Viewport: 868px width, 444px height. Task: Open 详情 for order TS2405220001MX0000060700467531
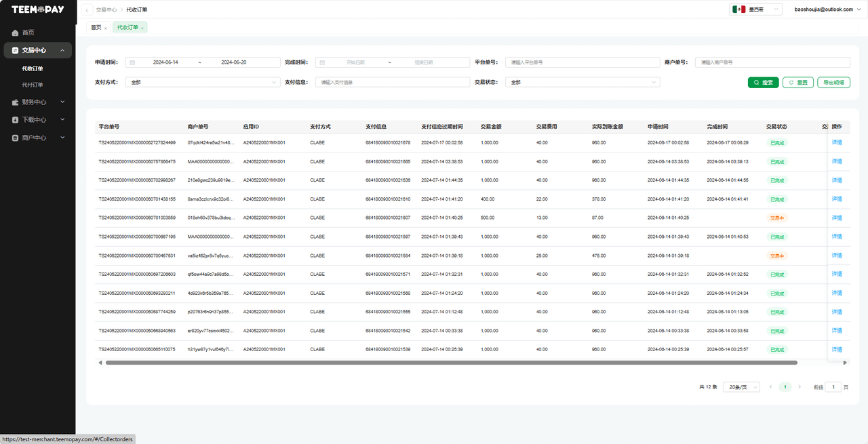837,256
